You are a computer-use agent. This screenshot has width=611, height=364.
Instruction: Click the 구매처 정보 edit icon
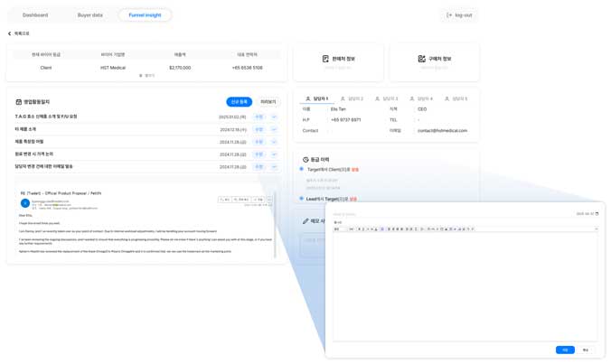tap(421, 59)
